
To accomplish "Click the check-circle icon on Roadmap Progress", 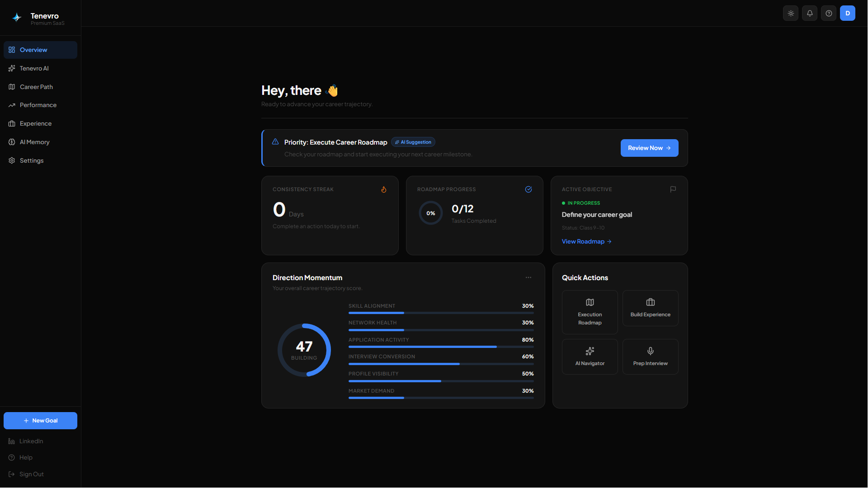I will coord(528,189).
